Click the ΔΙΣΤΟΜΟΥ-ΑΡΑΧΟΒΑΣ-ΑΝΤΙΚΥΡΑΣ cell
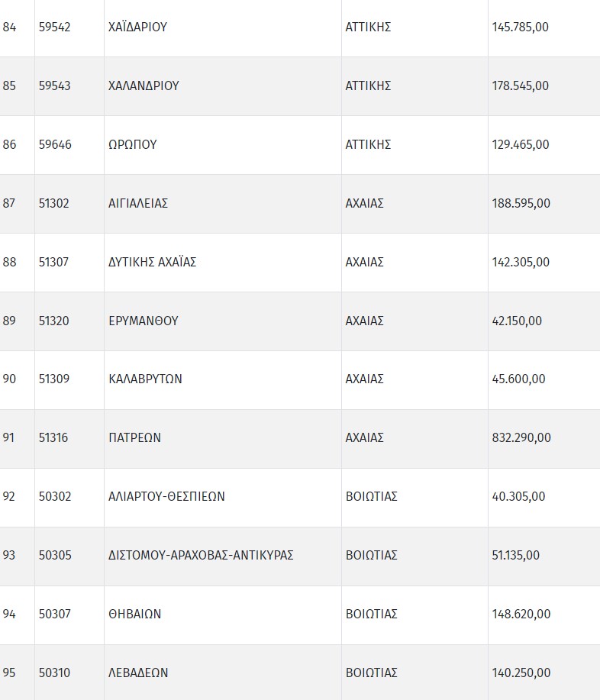The width and height of the screenshot is (600, 700). [x=202, y=556]
